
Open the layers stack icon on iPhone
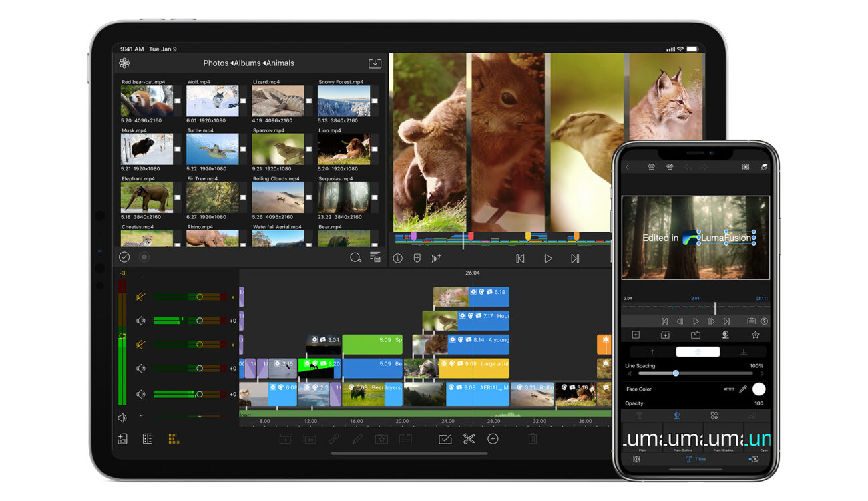(764, 167)
